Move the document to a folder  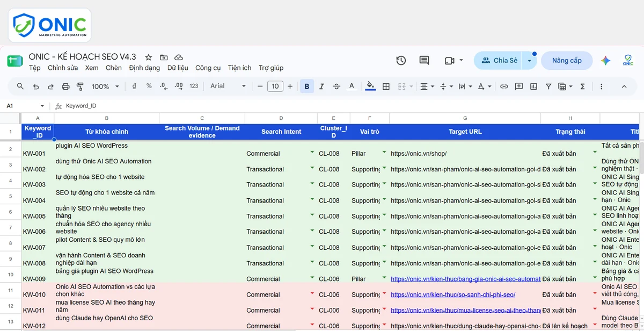164,57
